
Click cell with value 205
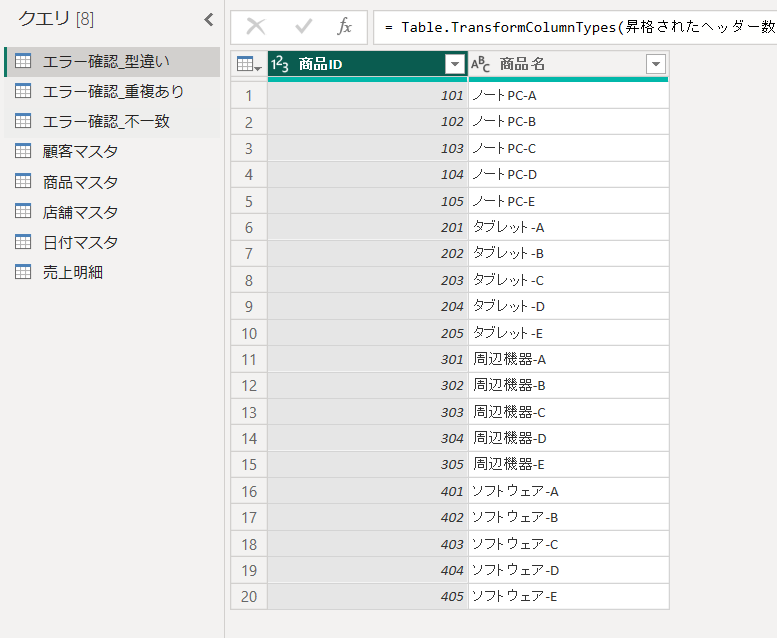coord(368,333)
